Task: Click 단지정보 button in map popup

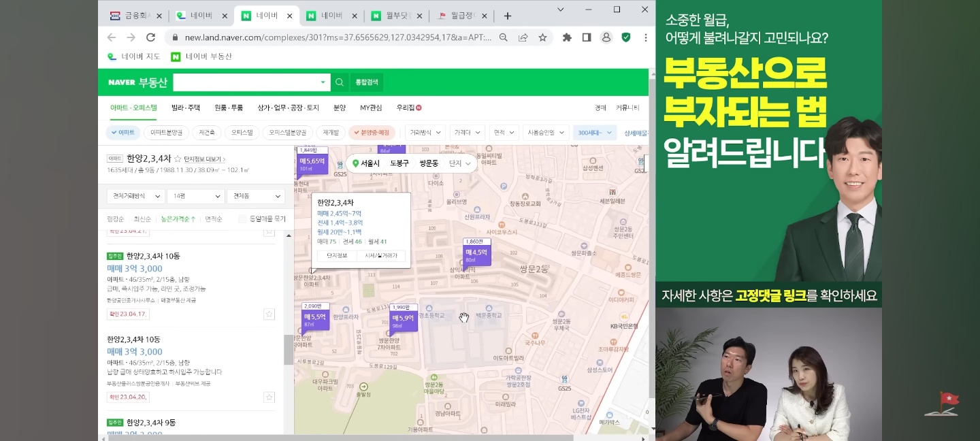Action: tap(338, 256)
